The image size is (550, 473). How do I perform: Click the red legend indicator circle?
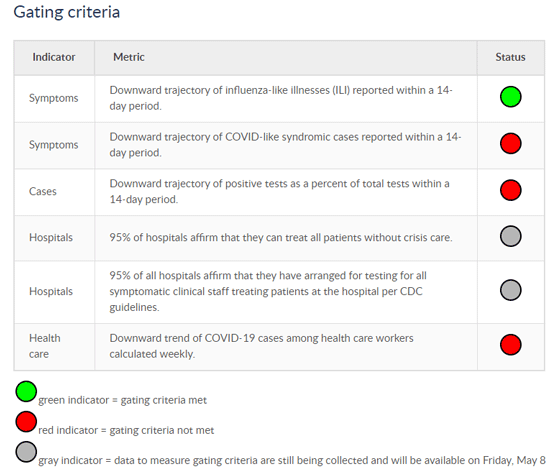coord(26,421)
